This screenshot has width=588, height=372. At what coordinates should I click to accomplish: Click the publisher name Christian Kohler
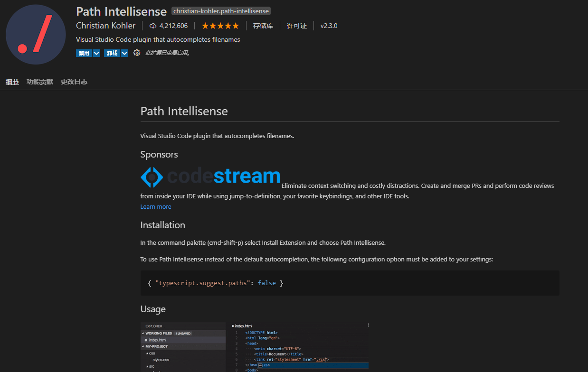click(x=105, y=26)
